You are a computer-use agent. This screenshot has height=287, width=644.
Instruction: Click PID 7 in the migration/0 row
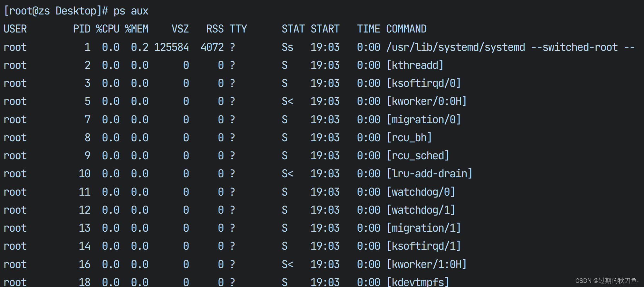click(x=87, y=120)
